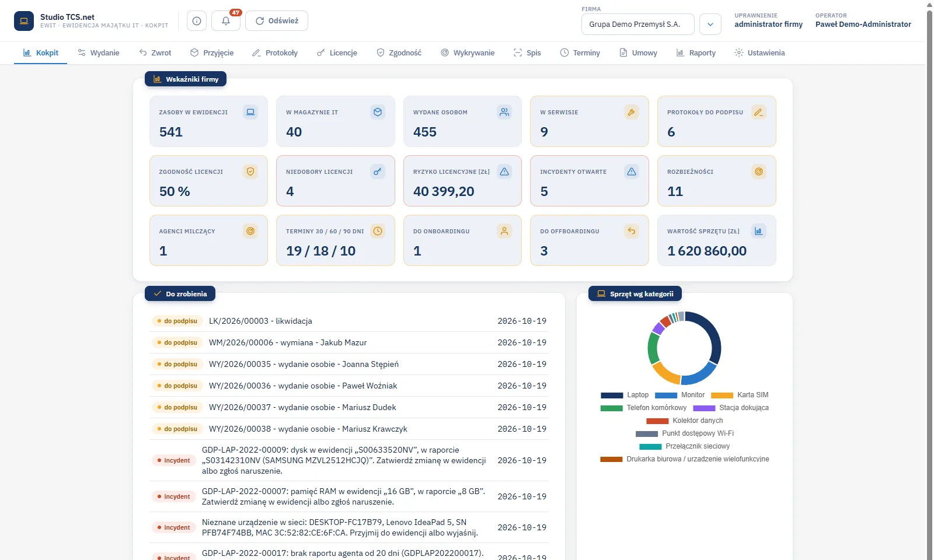Click people icon on Wydane osobom card

tap(504, 112)
